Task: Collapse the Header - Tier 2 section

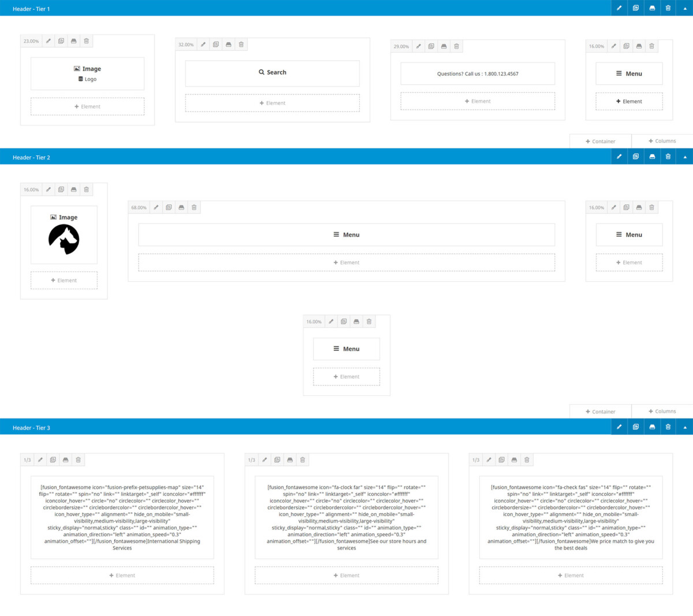Action: [x=684, y=156]
